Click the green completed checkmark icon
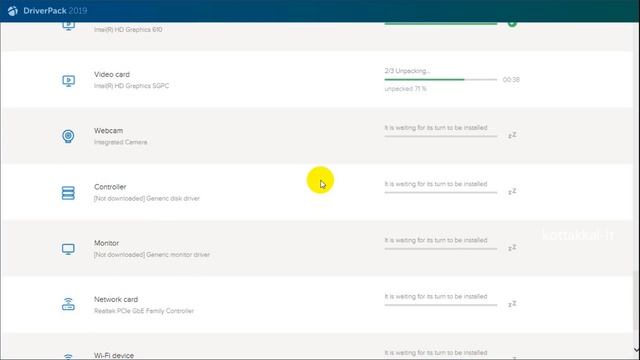Viewport: 640px width, 360px height. (512, 24)
